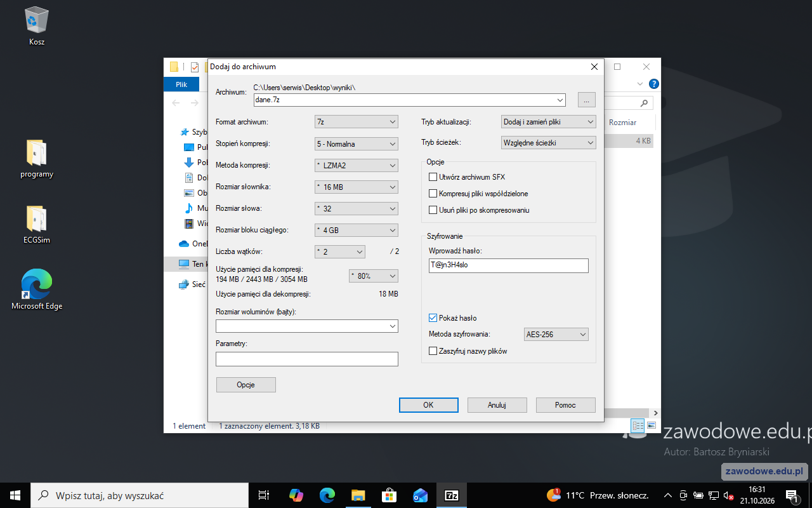812x508 pixels.
Task: Open the Format archiwum dropdown
Action: tap(357, 122)
